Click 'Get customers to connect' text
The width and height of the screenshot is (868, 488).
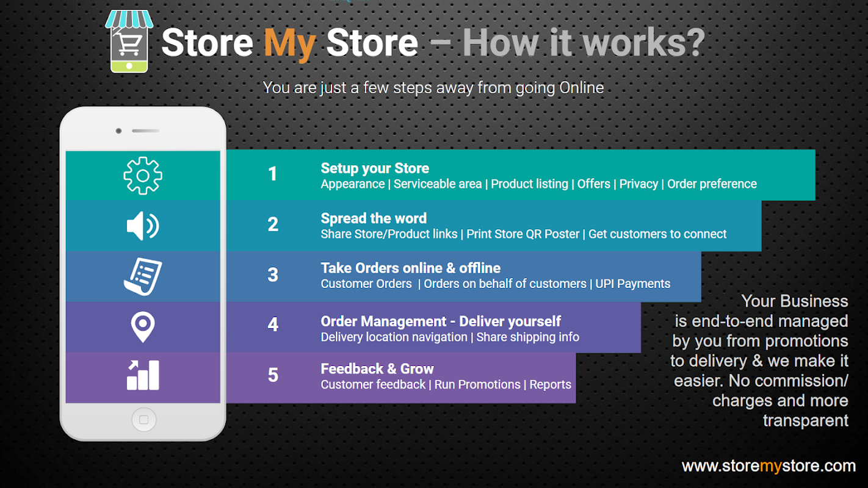tap(657, 234)
